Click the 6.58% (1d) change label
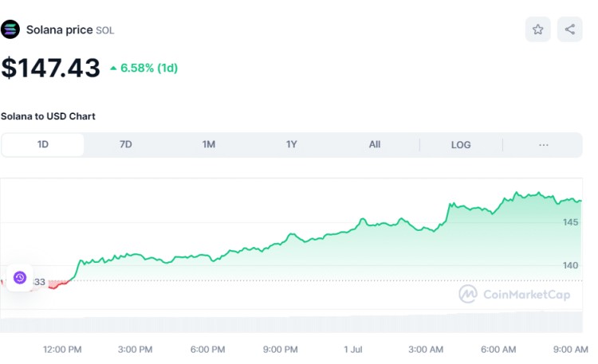Screen dimensions: 598x364 (x=144, y=68)
